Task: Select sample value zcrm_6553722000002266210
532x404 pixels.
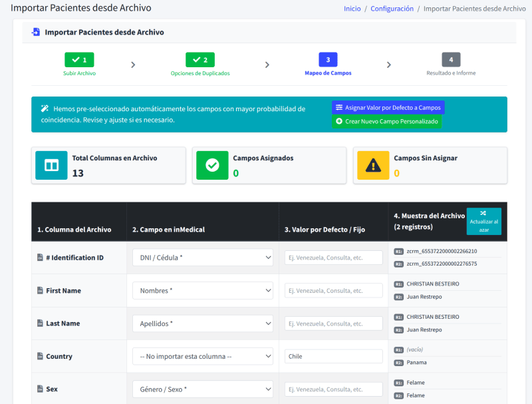Action: 442,251
